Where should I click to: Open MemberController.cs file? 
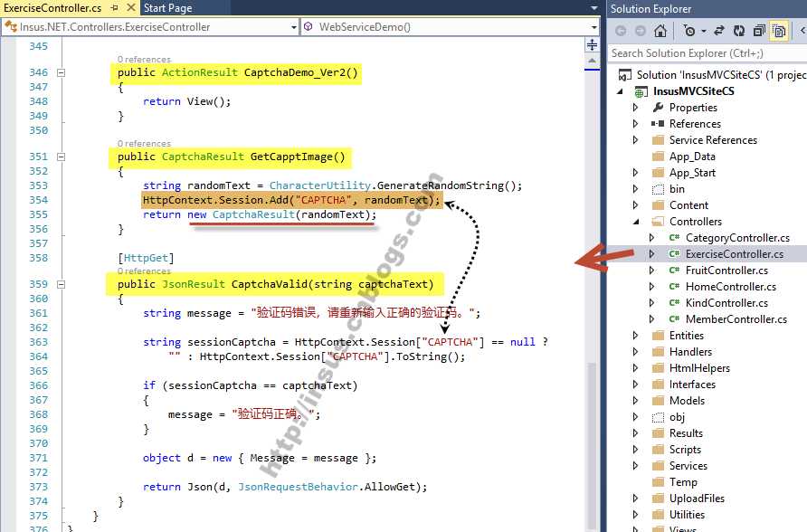click(736, 319)
